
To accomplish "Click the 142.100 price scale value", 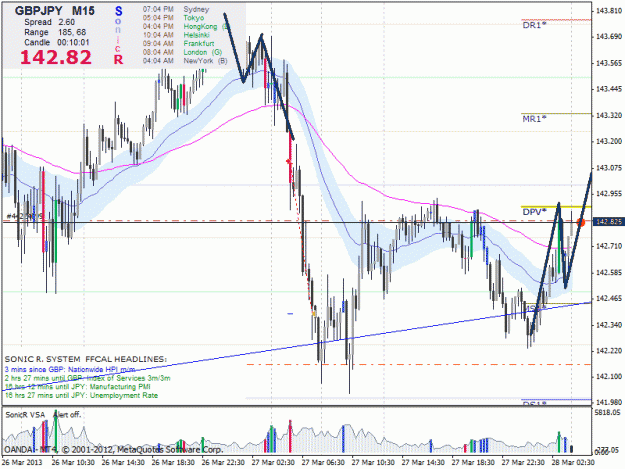I will tap(609, 377).
